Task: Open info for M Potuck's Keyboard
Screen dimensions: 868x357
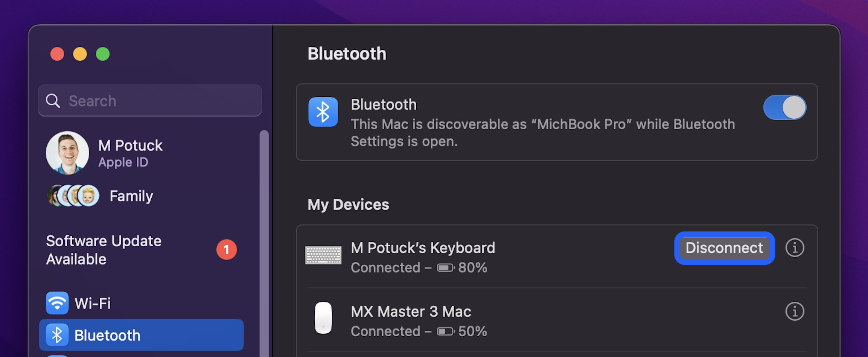Action: click(x=795, y=248)
